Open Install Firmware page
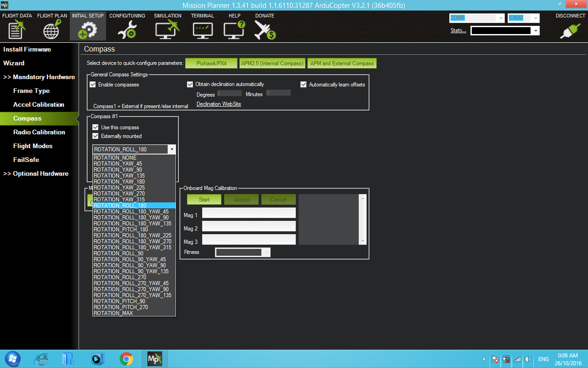Image resolution: width=588 pixels, height=368 pixels. pyautogui.click(x=27, y=49)
